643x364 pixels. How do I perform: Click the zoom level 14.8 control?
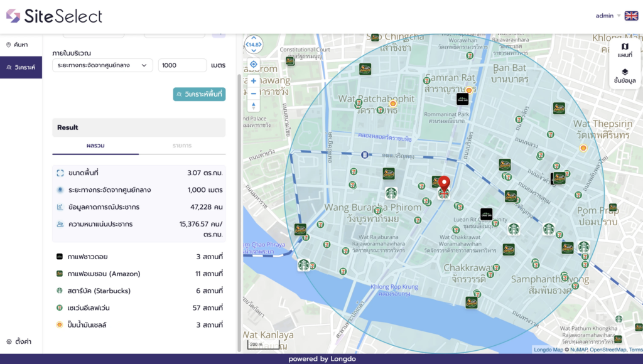[254, 45]
